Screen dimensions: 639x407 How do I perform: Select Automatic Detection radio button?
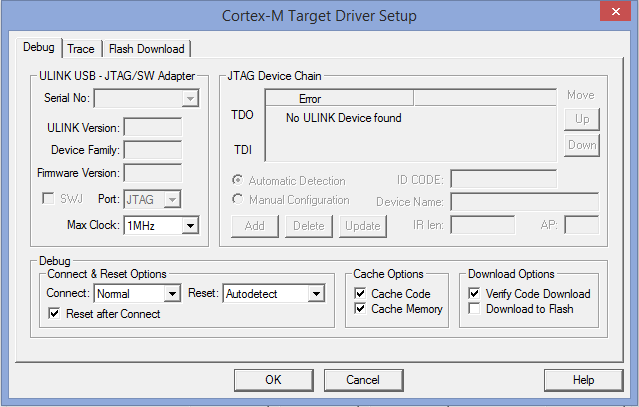[238, 180]
